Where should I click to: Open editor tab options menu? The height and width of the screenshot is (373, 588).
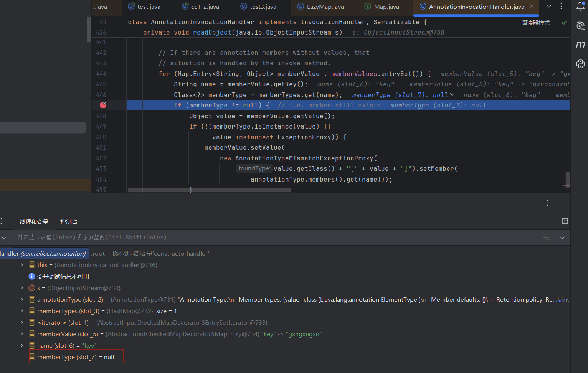[x=561, y=7]
